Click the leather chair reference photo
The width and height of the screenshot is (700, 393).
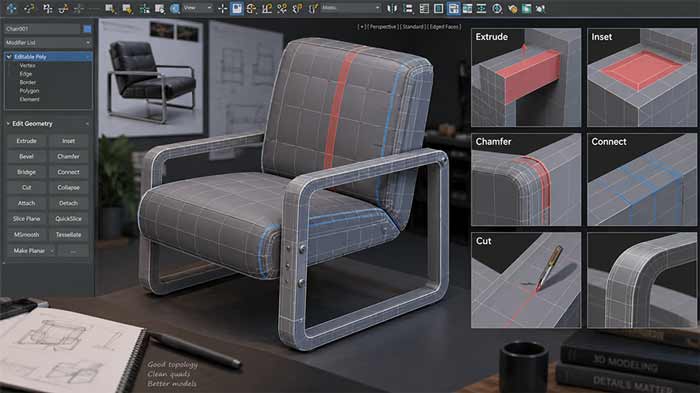(151, 78)
